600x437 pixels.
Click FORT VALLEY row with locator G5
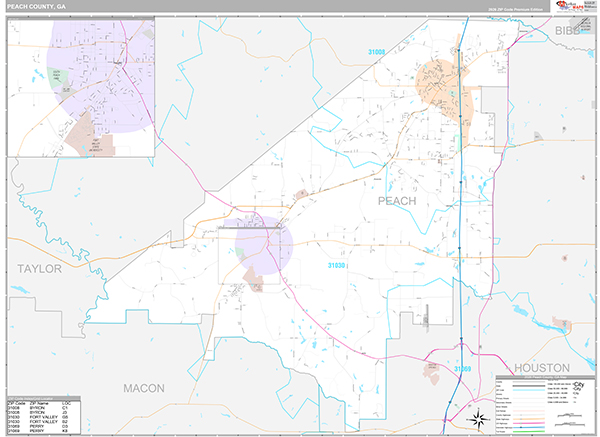[44, 417]
